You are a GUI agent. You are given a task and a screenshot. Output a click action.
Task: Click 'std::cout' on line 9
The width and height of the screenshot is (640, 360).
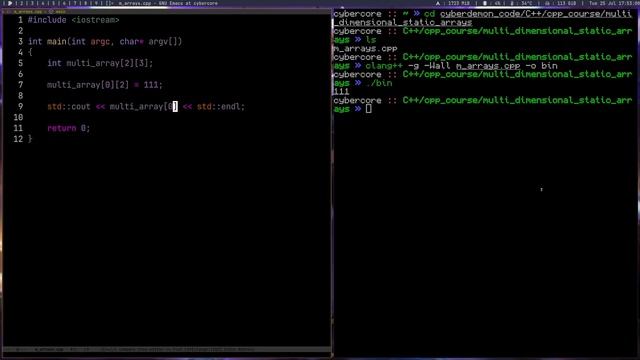69,107
